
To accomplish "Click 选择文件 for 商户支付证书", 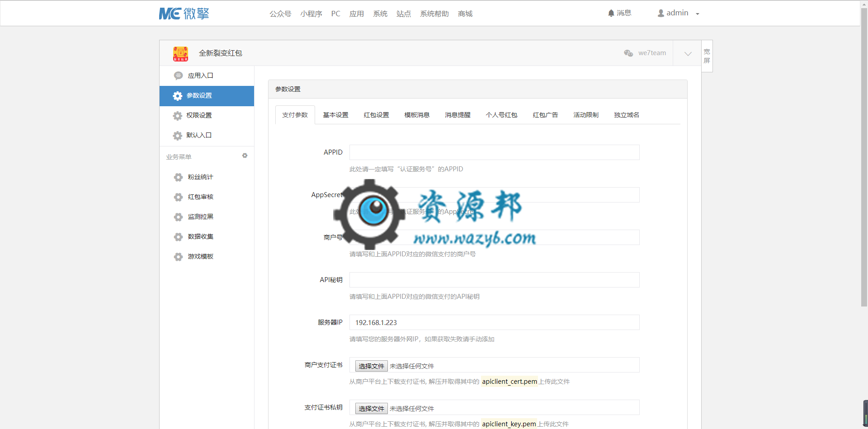I will (371, 366).
